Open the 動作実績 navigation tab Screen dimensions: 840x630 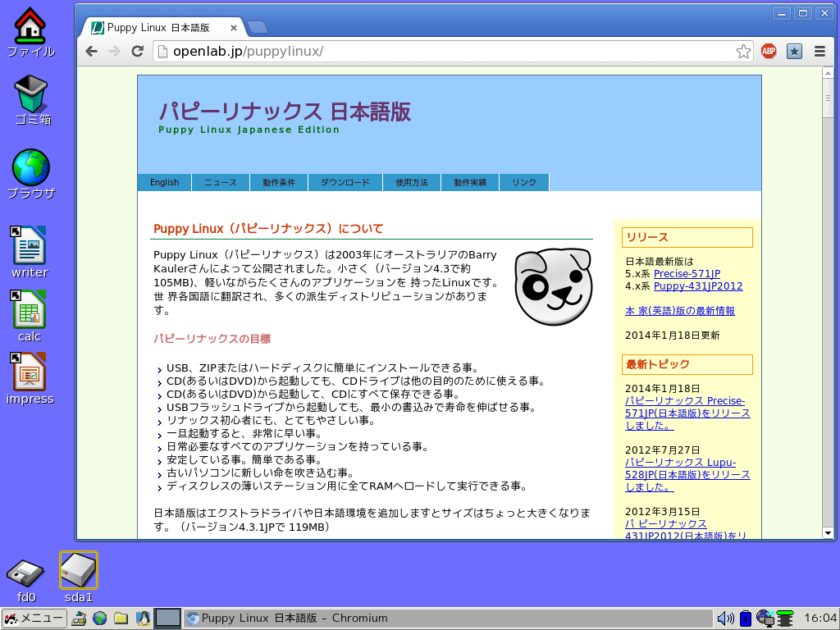(470, 182)
